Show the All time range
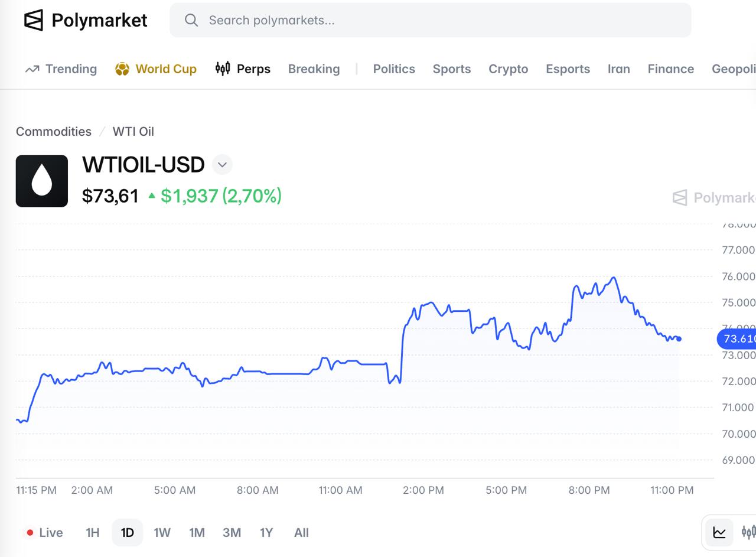This screenshot has width=756, height=557. pyautogui.click(x=301, y=533)
